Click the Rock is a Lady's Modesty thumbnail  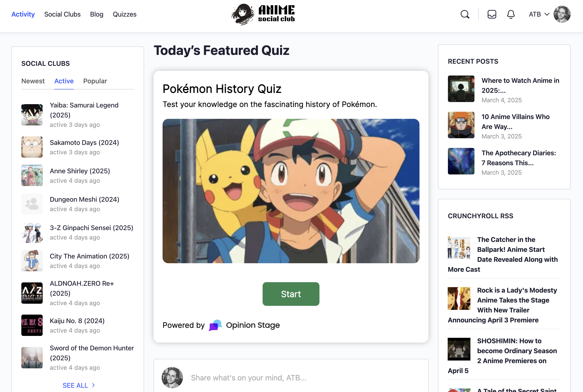(459, 298)
